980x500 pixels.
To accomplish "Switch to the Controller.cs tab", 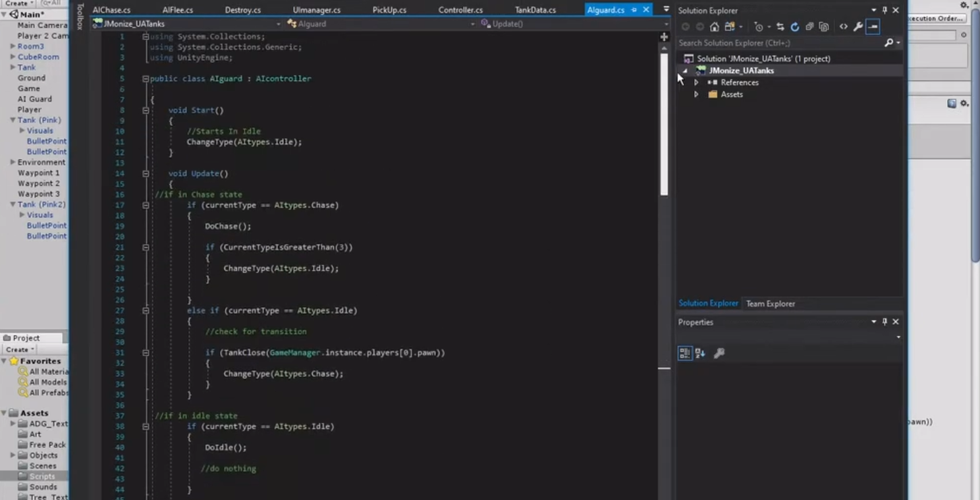I will pyautogui.click(x=460, y=10).
